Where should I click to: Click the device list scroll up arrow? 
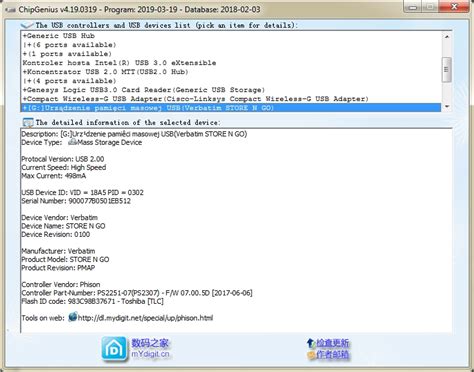pos(447,36)
